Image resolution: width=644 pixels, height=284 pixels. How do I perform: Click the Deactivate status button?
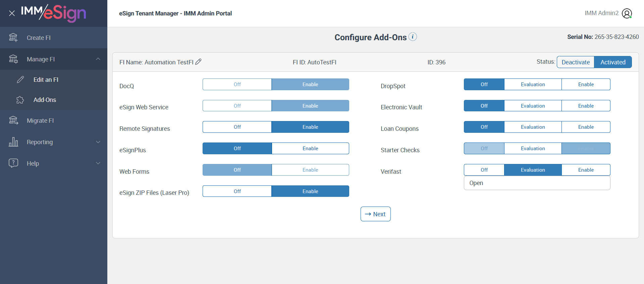(576, 62)
